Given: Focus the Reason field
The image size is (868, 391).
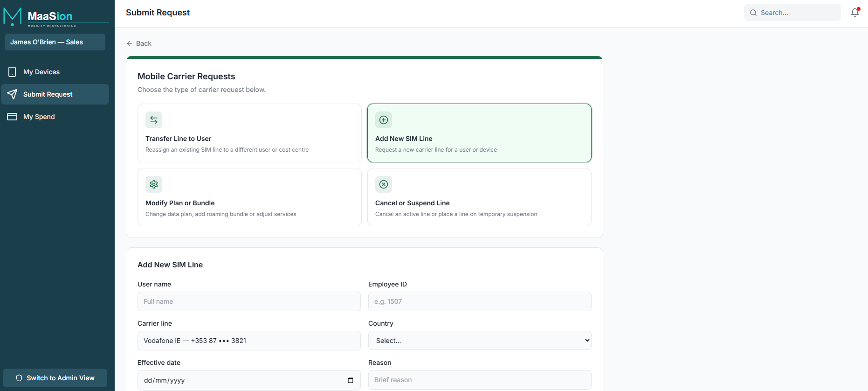Looking at the screenshot, I should tap(480, 380).
